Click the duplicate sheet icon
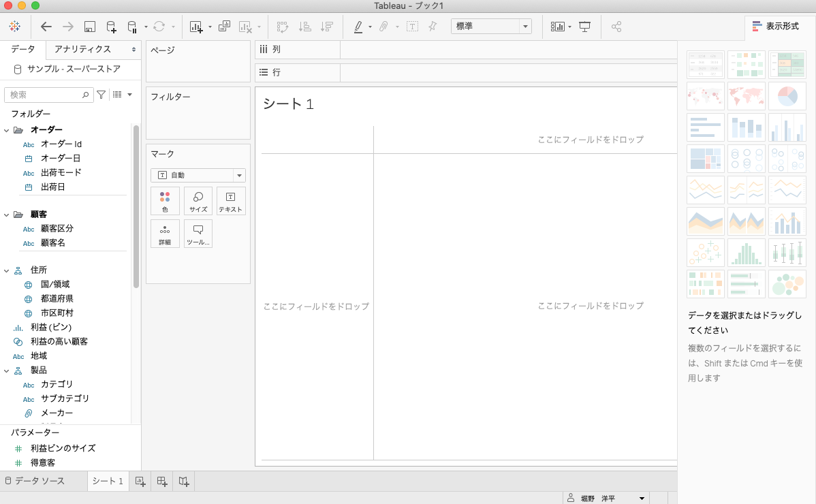The width and height of the screenshot is (816, 504). point(224,26)
